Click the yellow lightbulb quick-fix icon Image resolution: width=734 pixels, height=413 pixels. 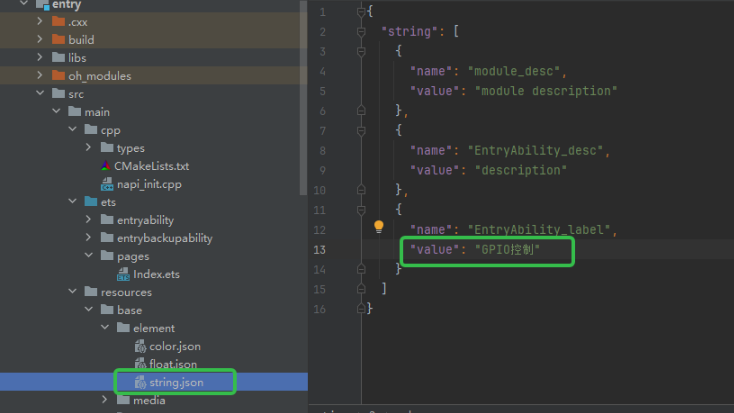coord(379,227)
